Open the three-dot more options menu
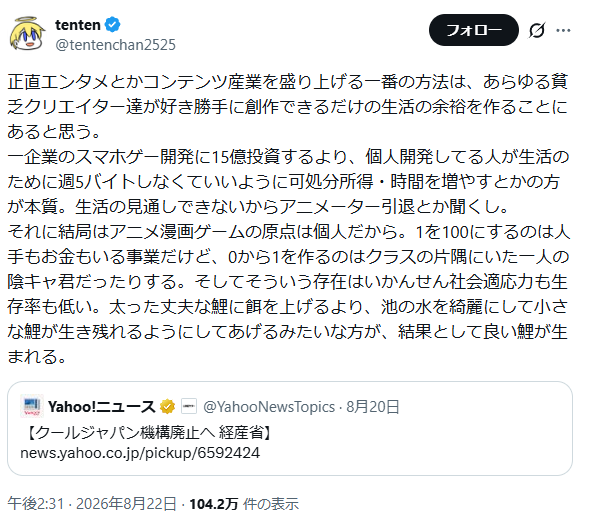This screenshot has height=518, width=589. tap(563, 30)
